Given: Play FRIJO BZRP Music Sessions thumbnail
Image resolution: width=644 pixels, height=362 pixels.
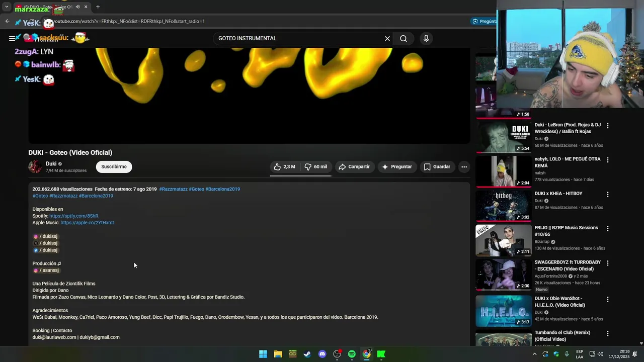Looking at the screenshot, I should pyautogui.click(x=504, y=240).
